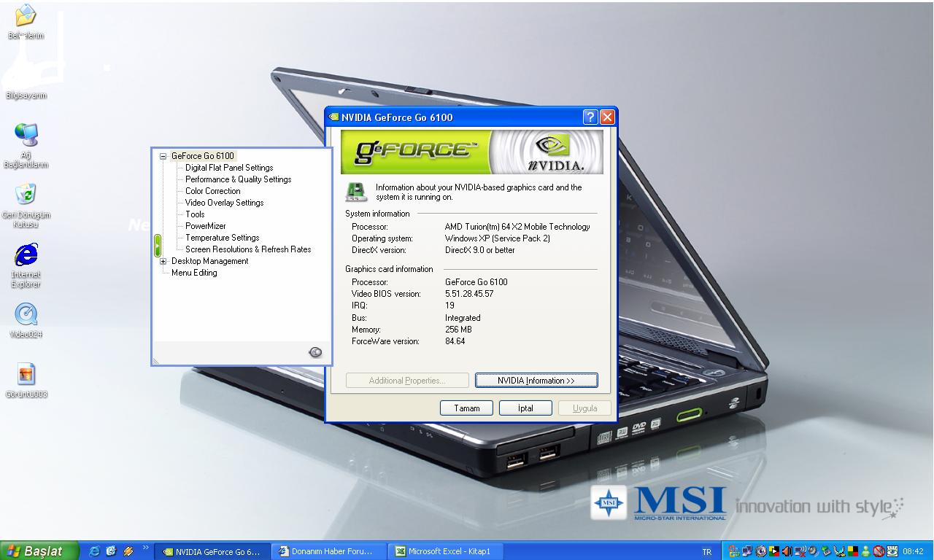Click the green slider handle on tree panel

pos(158,245)
